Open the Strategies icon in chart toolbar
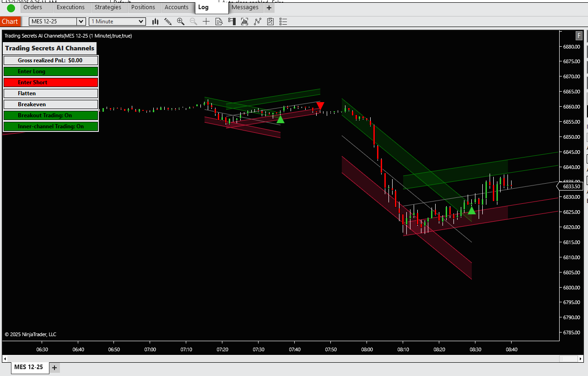Viewport: 588px width, 376px height. [258, 22]
